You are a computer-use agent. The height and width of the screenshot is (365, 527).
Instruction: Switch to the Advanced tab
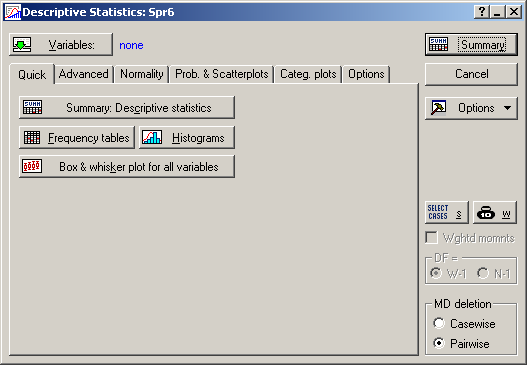click(x=84, y=74)
